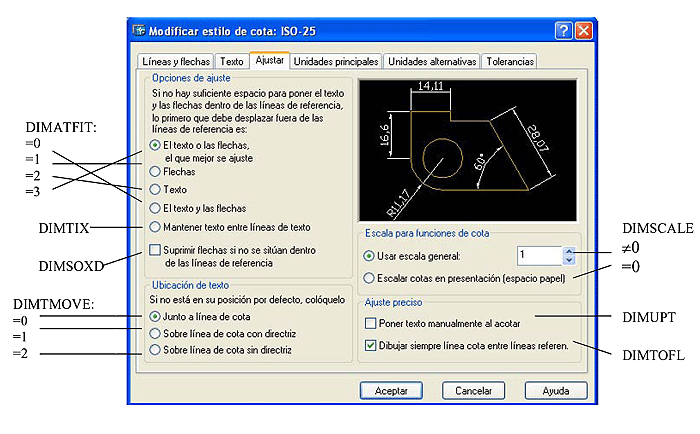Enable 'Suprimir flechas' checkbox
This screenshot has width=700, height=434.
155,250
